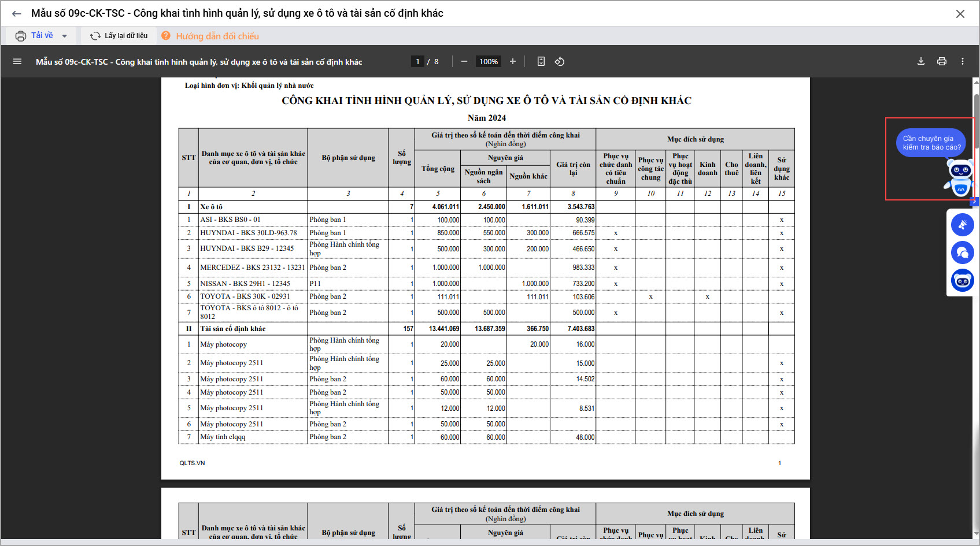Viewport: 980px width, 546px height.
Task: Print the PDF using printer icon
Action: (x=942, y=61)
